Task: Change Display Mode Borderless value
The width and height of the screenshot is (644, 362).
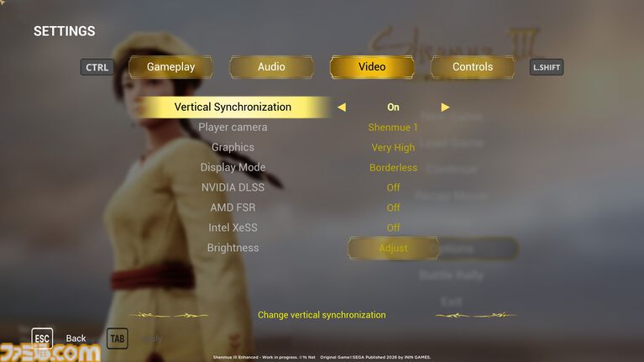Action: click(393, 168)
